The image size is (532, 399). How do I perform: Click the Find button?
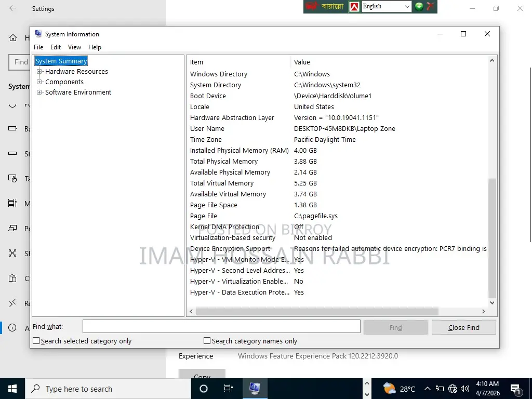click(395, 327)
